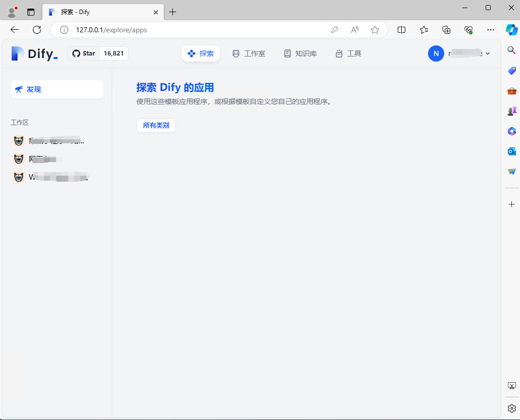Viewport: 520px width, 420px height.
Task: Toggle the favorites star for this page
Action: click(375, 30)
